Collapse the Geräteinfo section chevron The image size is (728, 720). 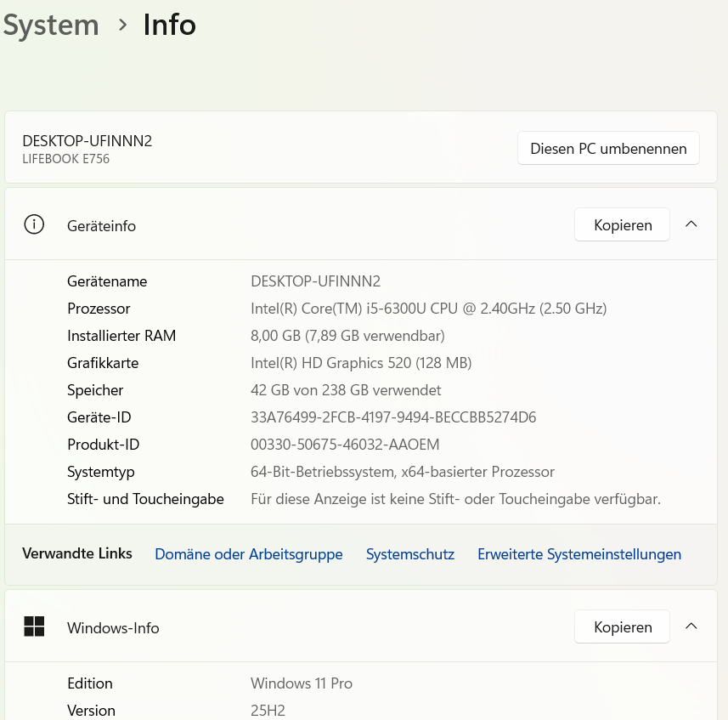691,224
